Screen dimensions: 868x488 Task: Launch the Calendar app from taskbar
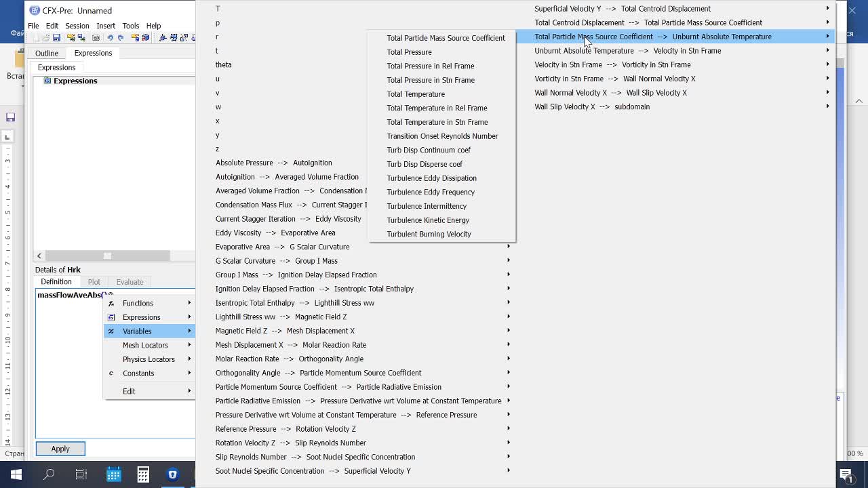point(113,474)
